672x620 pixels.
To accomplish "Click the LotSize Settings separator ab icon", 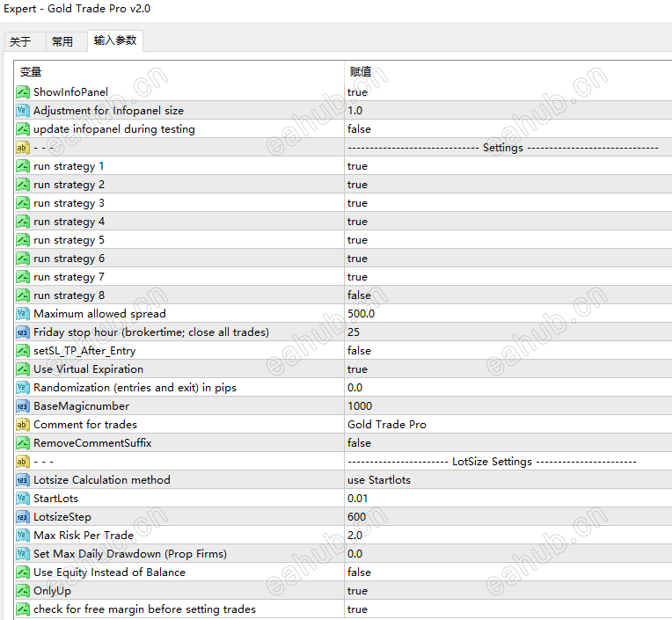I will point(23,462).
